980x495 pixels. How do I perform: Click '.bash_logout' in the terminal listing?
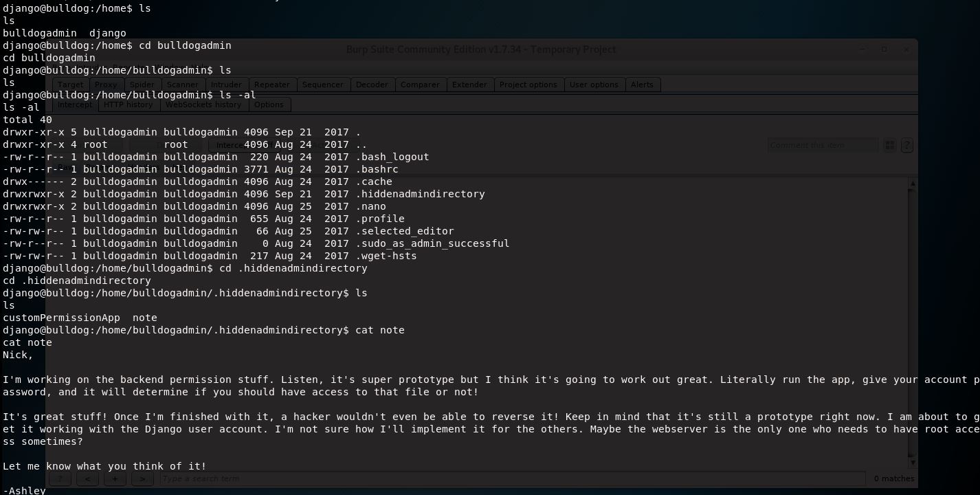(392, 157)
